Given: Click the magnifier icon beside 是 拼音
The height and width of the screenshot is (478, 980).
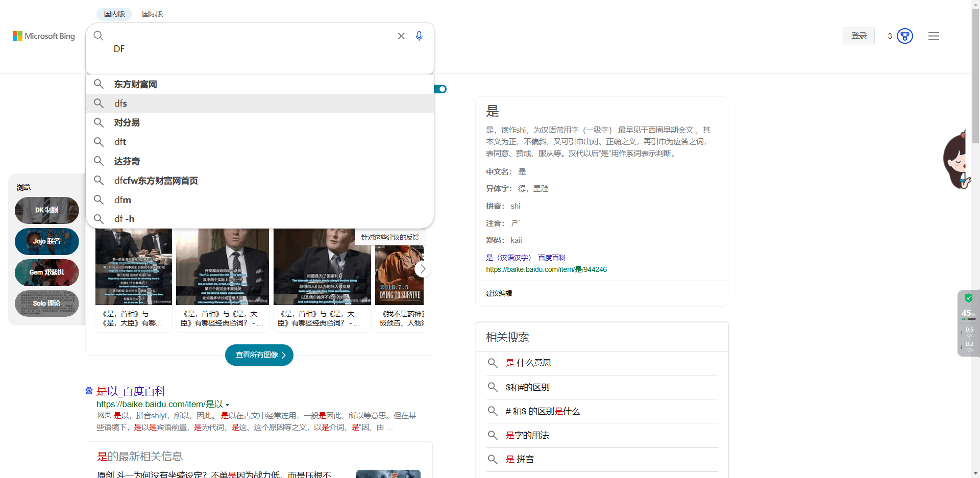Looking at the screenshot, I should 493,459.
